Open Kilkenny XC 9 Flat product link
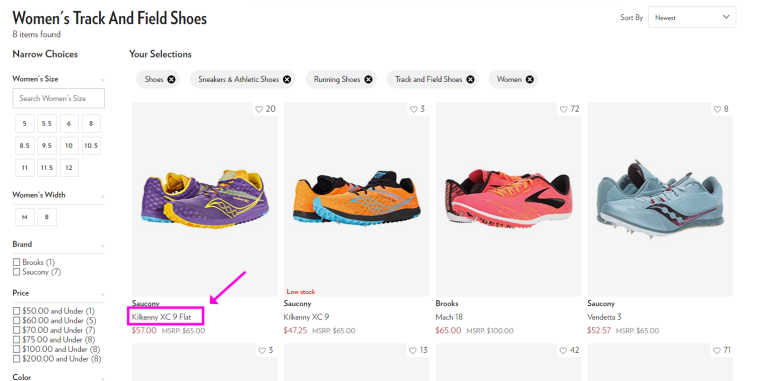773x381 pixels. click(161, 316)
